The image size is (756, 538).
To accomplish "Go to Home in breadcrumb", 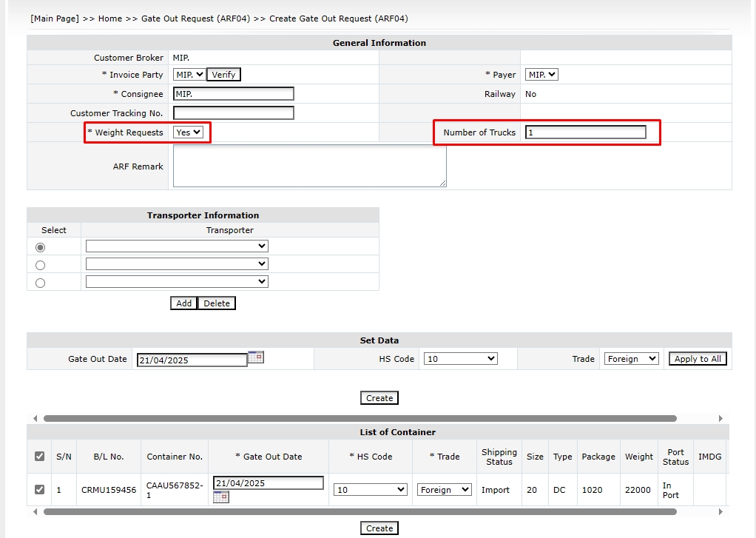I will coord(109,19).
